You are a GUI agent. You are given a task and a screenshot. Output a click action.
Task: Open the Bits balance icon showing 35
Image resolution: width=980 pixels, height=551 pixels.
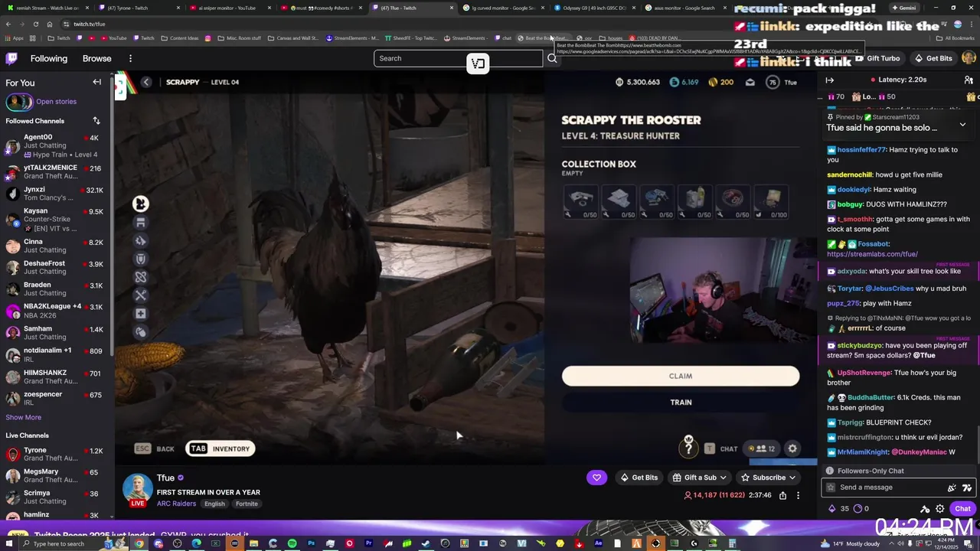pyautogui.click(x=832, y=509)
